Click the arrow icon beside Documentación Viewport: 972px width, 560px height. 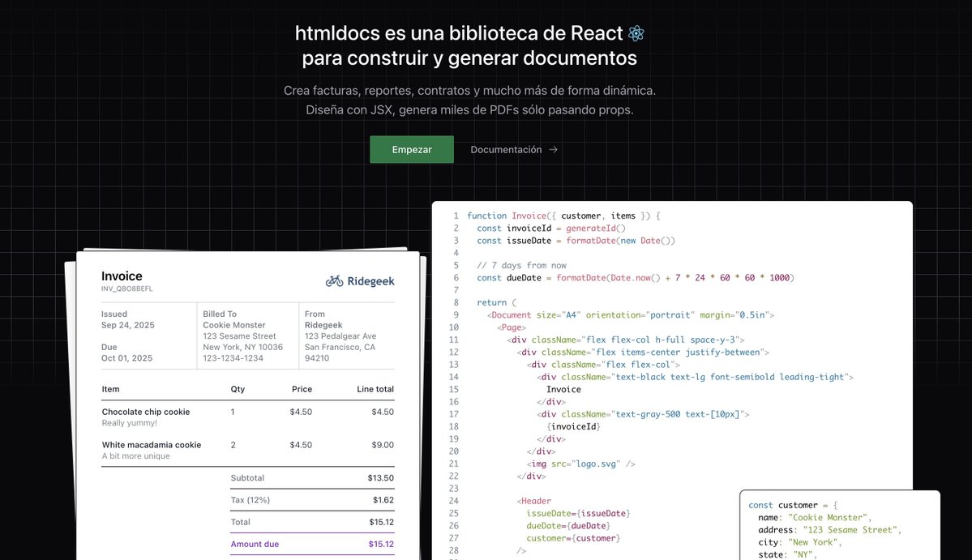point(555,149)
